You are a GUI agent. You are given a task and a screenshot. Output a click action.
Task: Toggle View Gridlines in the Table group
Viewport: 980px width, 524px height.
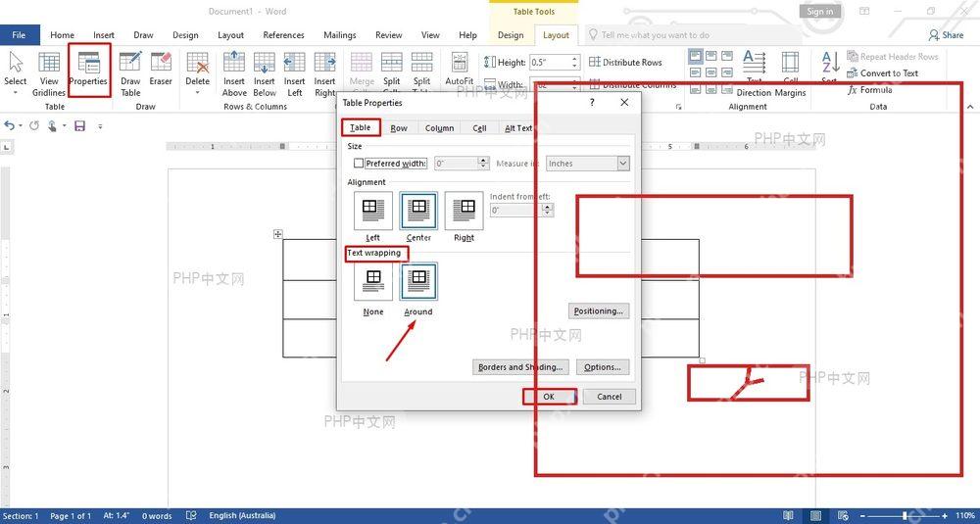click(x=49, y=73)
